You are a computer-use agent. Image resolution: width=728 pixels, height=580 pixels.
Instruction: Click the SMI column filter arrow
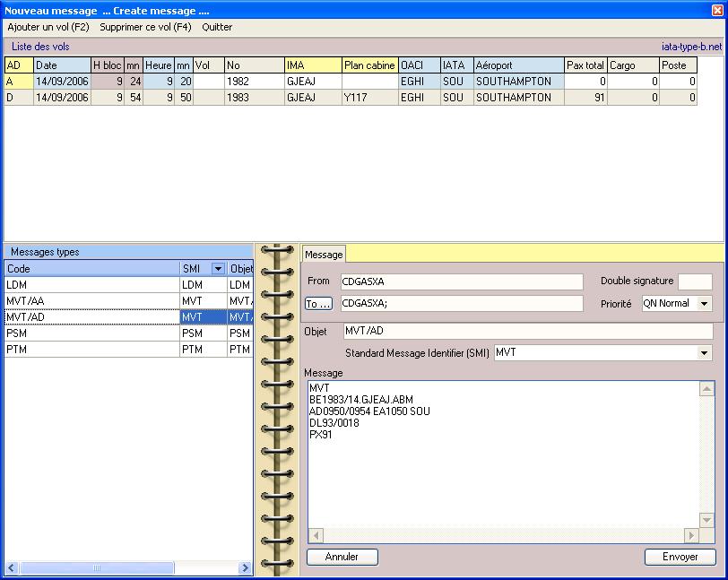[217, 269]
